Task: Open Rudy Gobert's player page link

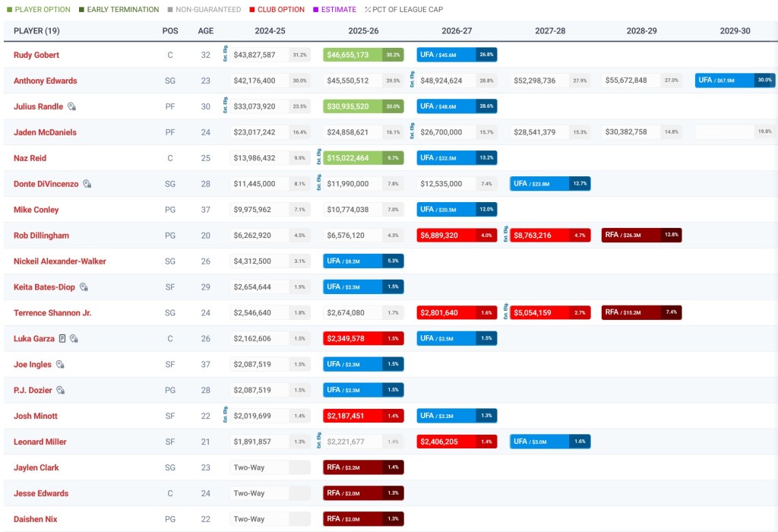Action: point(36,55)
